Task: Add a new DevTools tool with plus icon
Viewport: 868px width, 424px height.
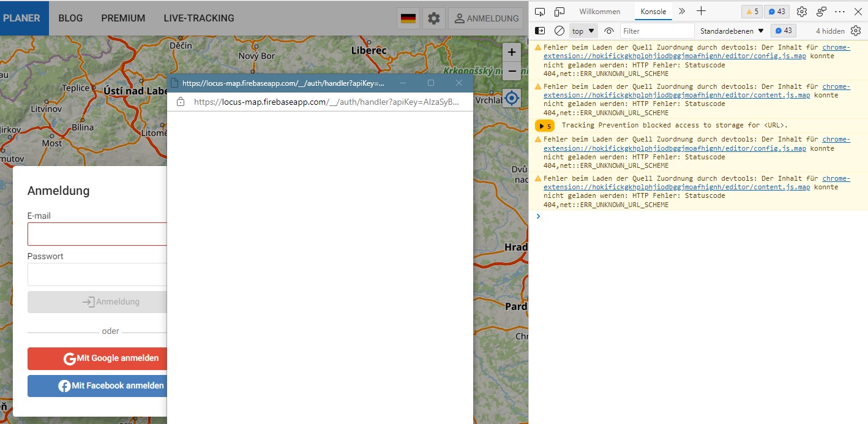Action: (702, 12)
